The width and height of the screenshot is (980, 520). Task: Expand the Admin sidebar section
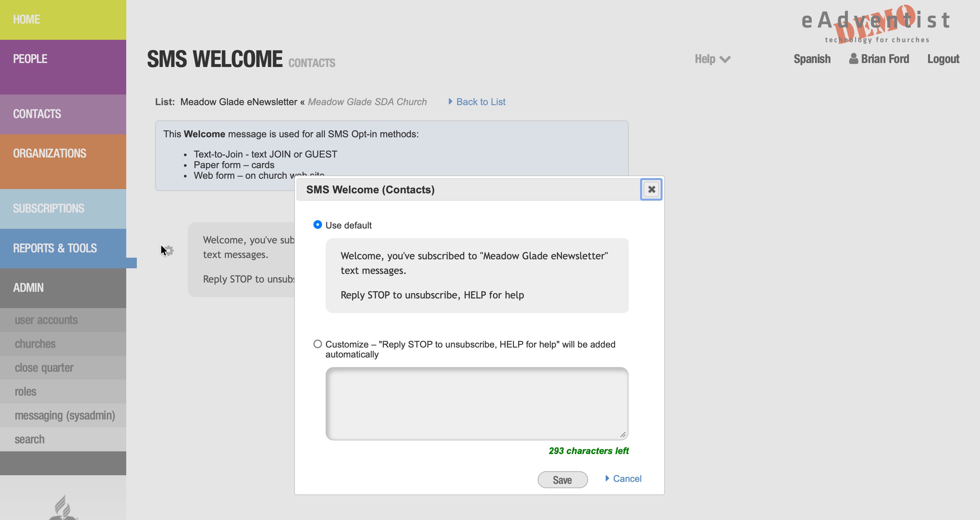point(28,288)
